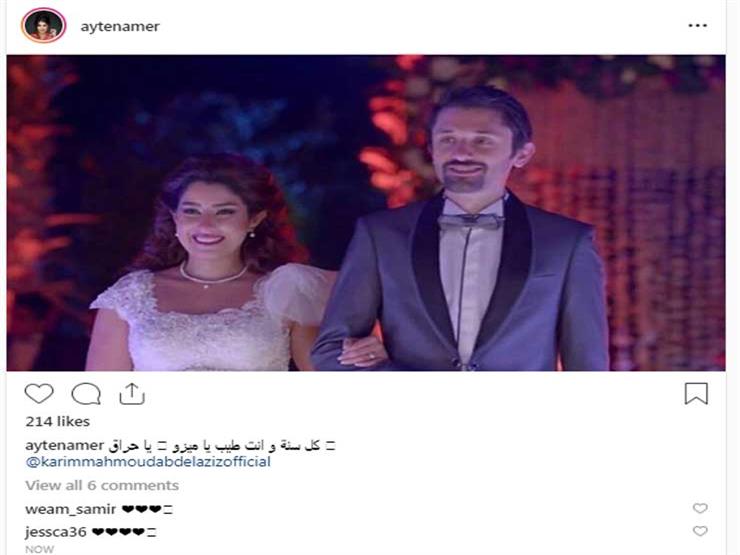Open the weam_samir commenter profile
This screenshot has width=740, height=555.
click(71, 509)
